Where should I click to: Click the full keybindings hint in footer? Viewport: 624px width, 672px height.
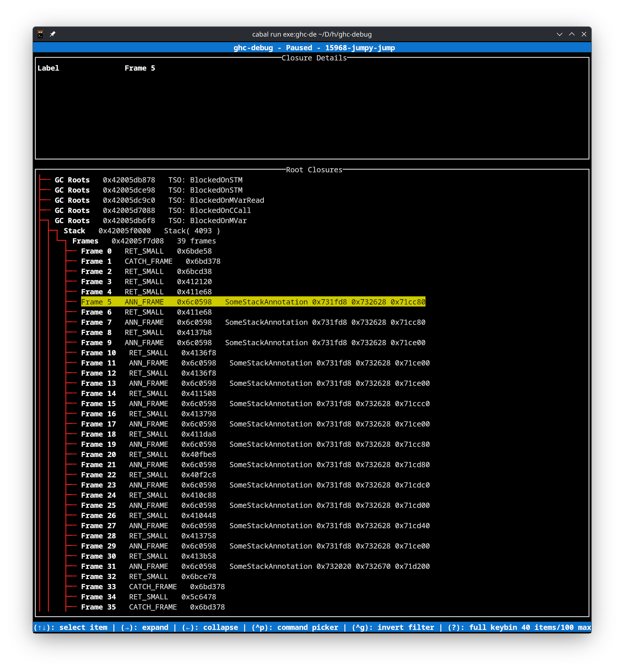(x=482, y=627)
